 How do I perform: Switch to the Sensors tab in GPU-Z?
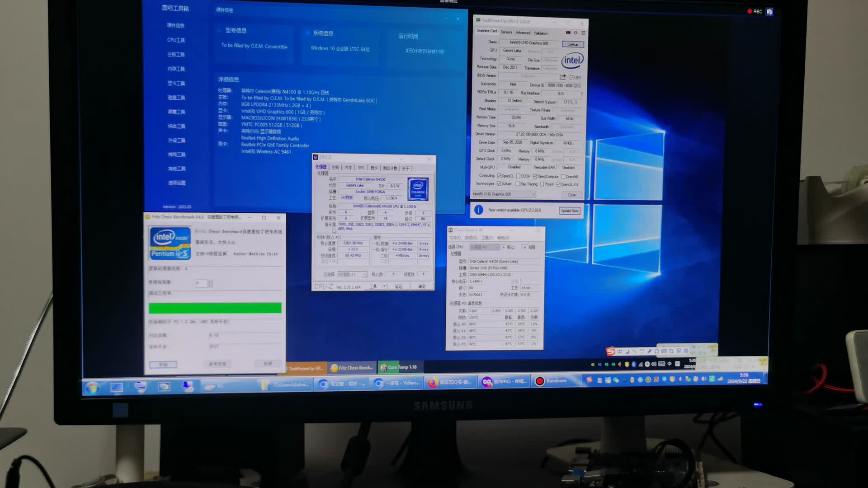pos(506,33)
